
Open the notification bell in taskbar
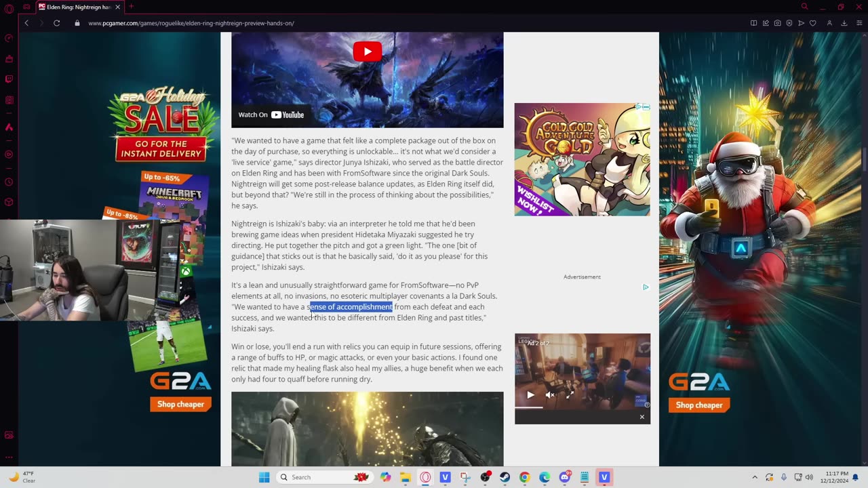click(x=856, y=477)
